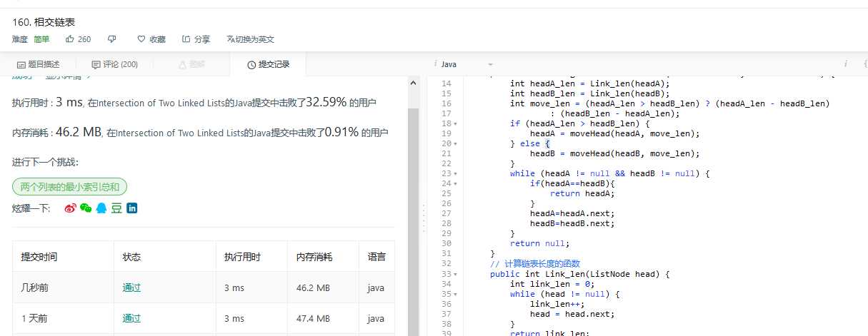
Task: Share result to WeChat icon
Action: click(86, 208)
